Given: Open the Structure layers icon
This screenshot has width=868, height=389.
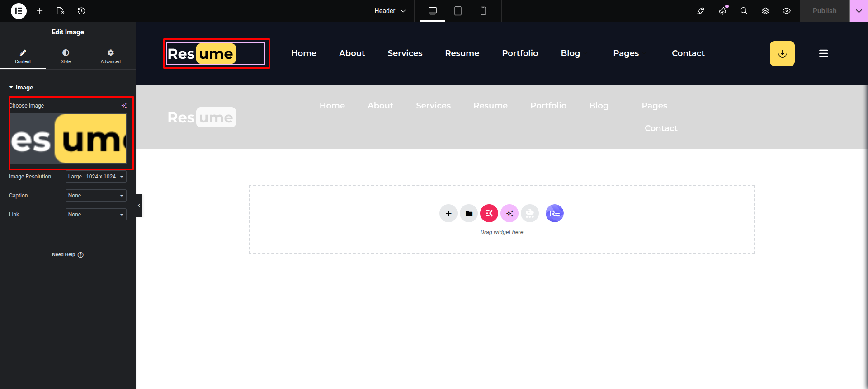Looking at the screenshot, I should click(x=765, y=11).
